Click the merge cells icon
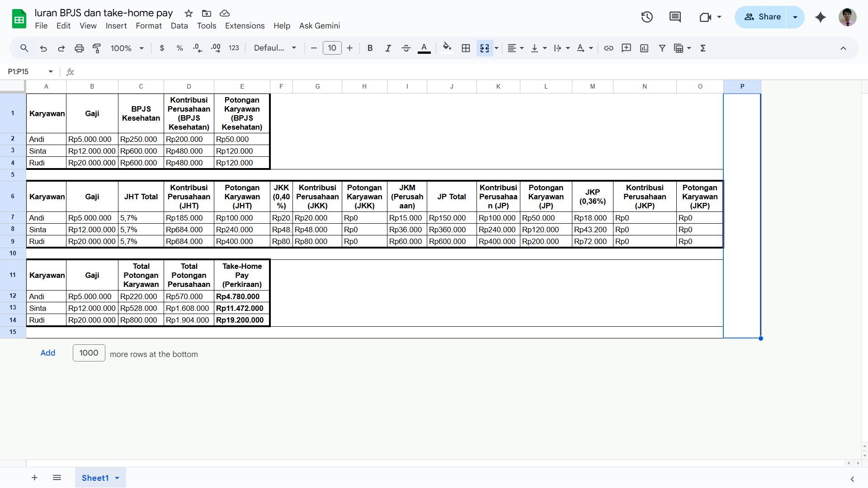 [x=485, y=48]
